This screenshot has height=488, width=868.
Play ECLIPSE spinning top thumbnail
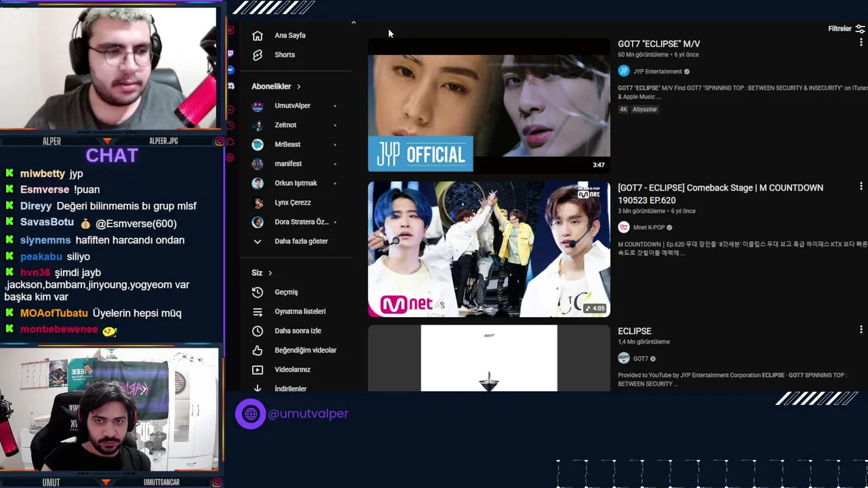(x=489, y=359)
